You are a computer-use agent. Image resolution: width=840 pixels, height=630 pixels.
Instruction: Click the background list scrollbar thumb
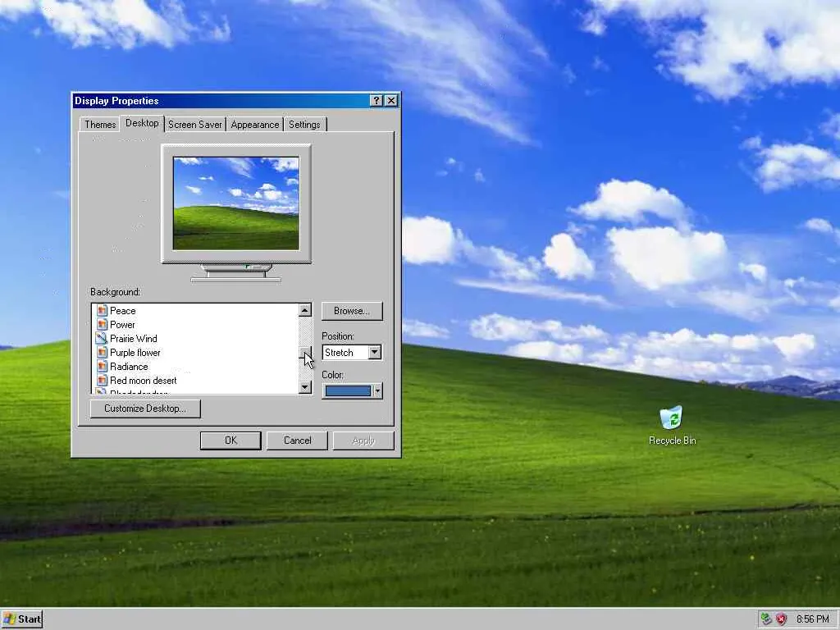pos(305,351)
